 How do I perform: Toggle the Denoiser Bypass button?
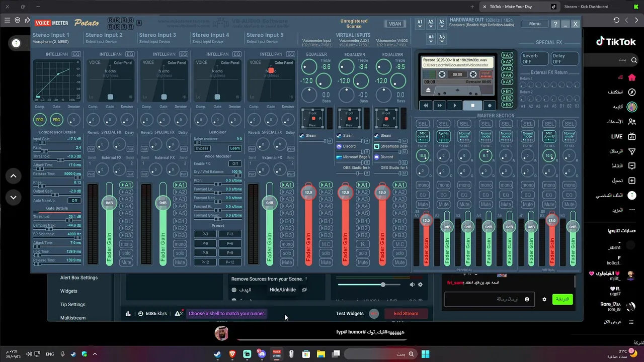[x=202, y=148]
